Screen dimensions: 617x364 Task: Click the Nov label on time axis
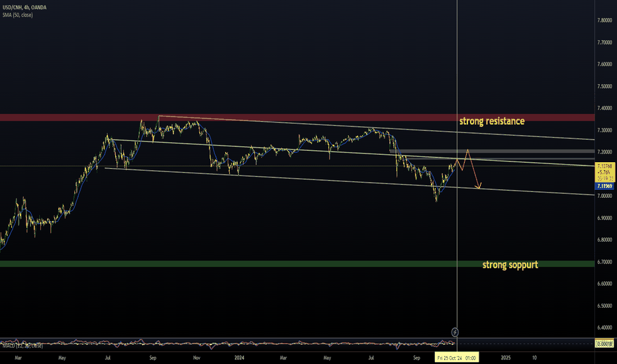[197, 357]
